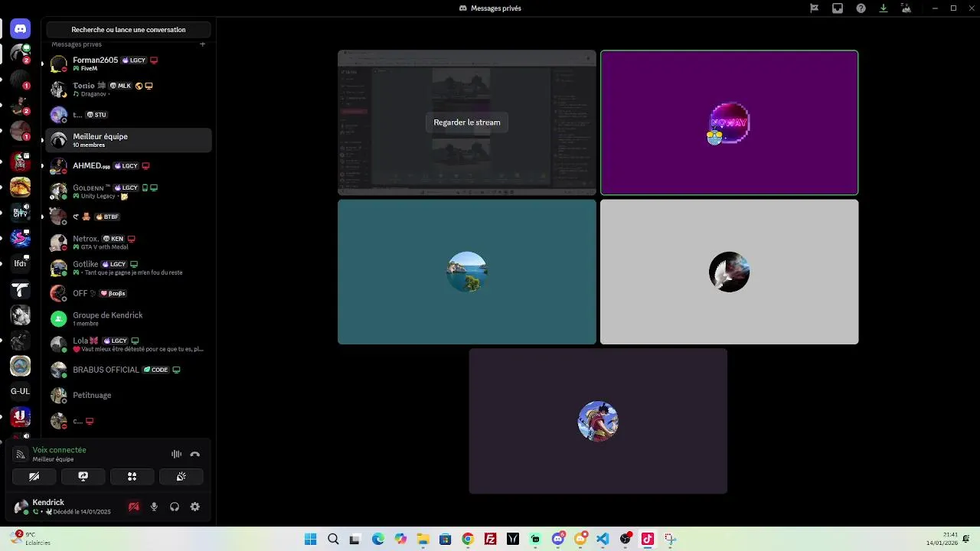The height and width of the screenshot is (551, 980).
Task: Open conversation with Gotlike
Action: tap(129, 268)
